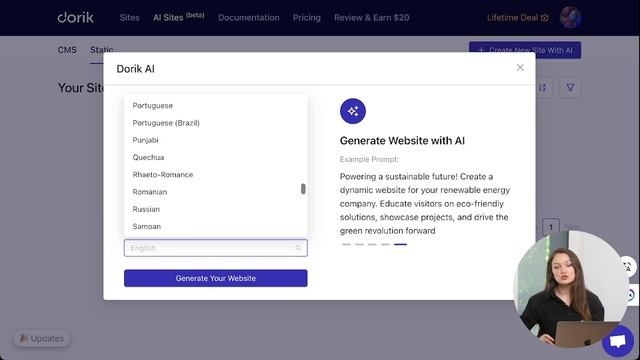Open the Sites nav item
The width and height of the screenshot is (640, 360).
pyautogui.click(x=129, y=18)
